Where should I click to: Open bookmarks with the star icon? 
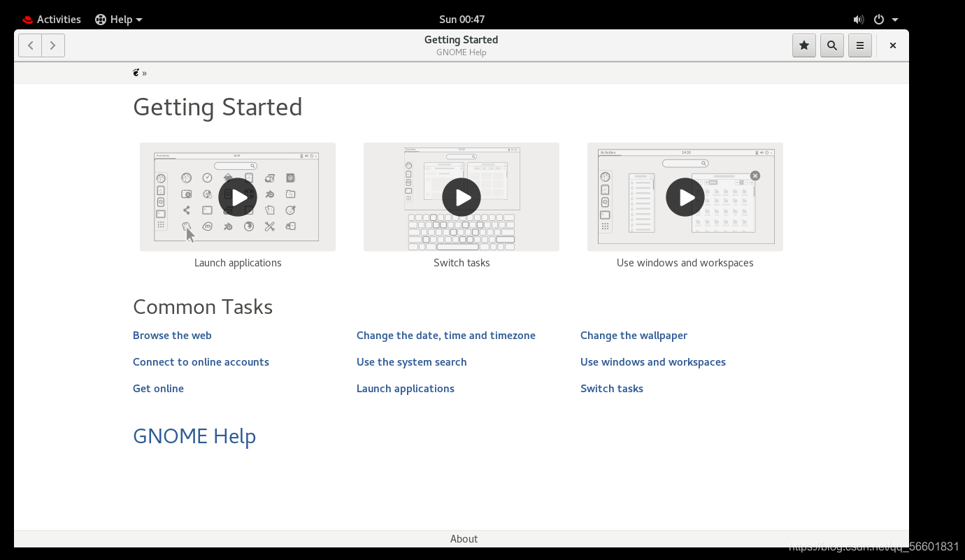804,45
